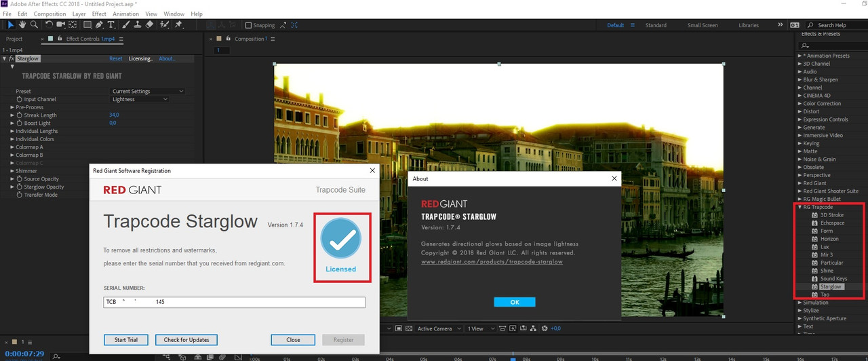Select the Roto Brush tool
The width and height of the screenshot is (868, 361).
(x=164, y=25)
